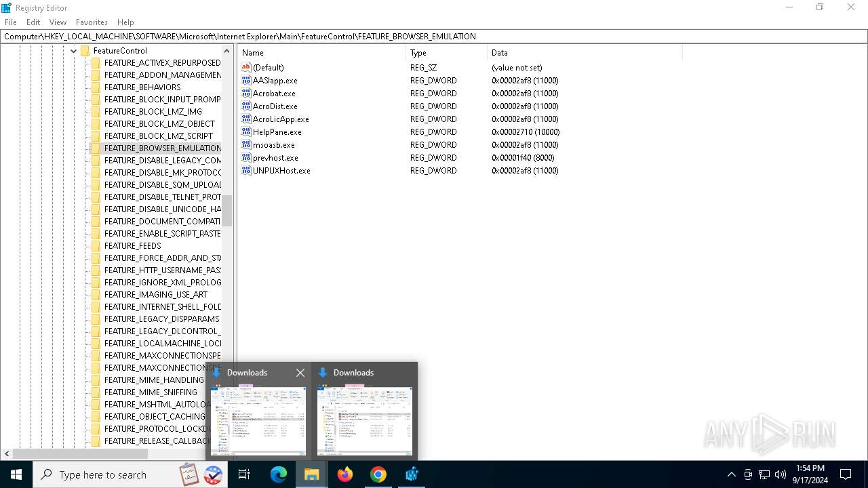This screenshot has width=868, height=488.
Task: Open the Edit menu
Action: coord(33,22)
